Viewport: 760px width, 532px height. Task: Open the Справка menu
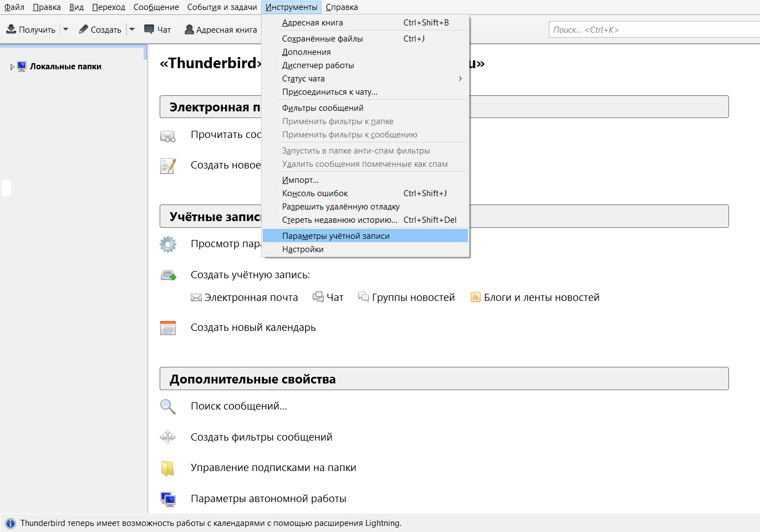[341, 7]
